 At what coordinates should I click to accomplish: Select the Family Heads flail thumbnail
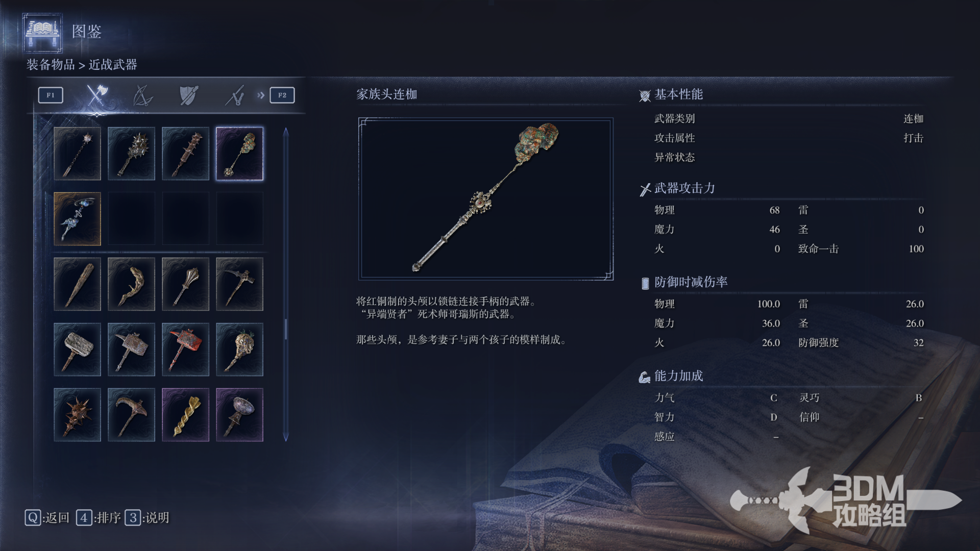click(x=239, y=154)
